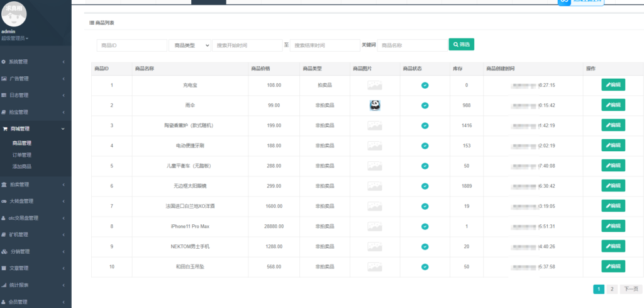Image resolution: width=644 pixels, height=308 pixels.
Task: Click the 会员管理 user icon in sidebar
Action: (4, 302)
